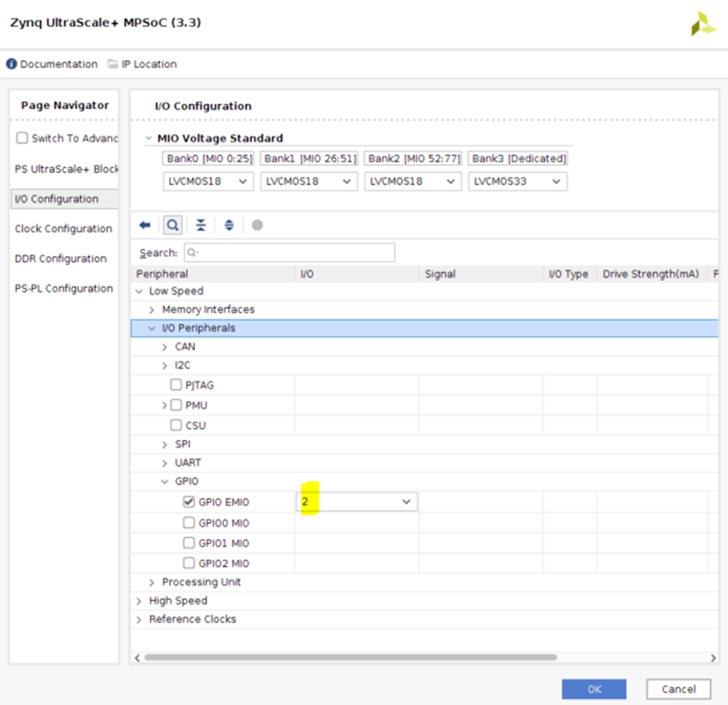
Task: Open GPIO EMIO width dropdown
Action: [357, 501]
